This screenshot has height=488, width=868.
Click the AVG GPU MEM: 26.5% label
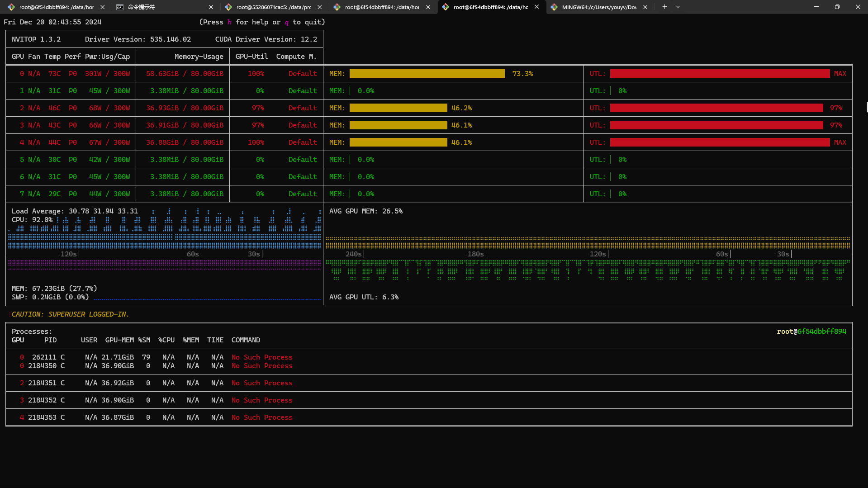click(x=366, y=211)
